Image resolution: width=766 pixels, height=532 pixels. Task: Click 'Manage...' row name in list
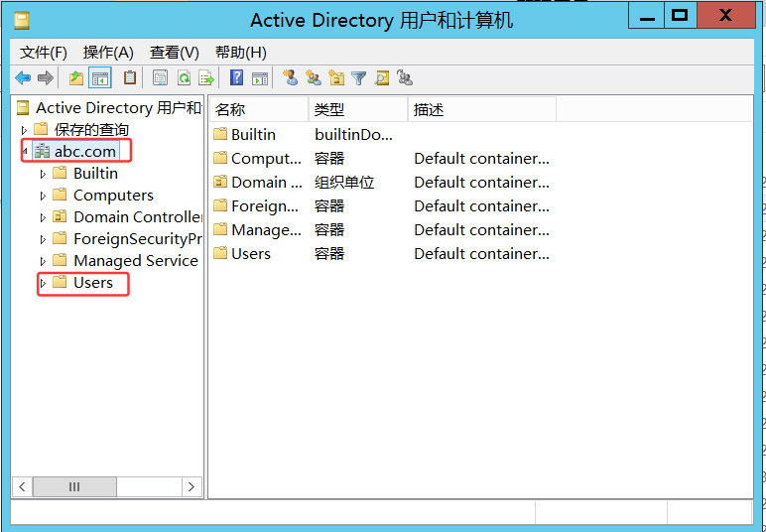click(x=266, y=229)
